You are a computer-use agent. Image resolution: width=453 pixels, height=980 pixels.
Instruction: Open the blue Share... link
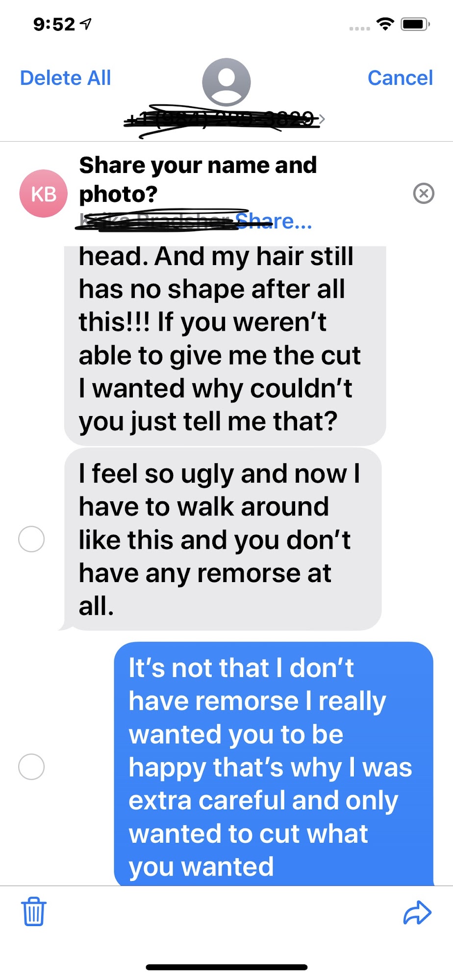click(x=274, y=221)
